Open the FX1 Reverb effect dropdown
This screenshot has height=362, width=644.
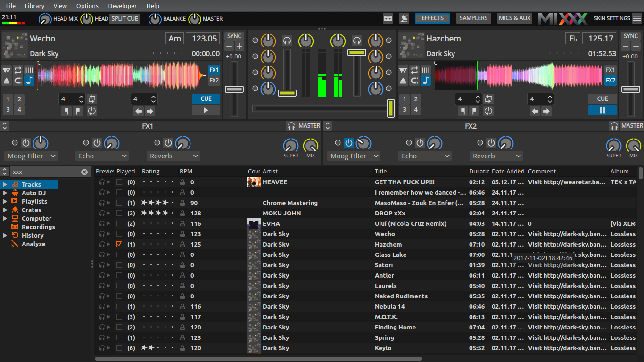173,156
